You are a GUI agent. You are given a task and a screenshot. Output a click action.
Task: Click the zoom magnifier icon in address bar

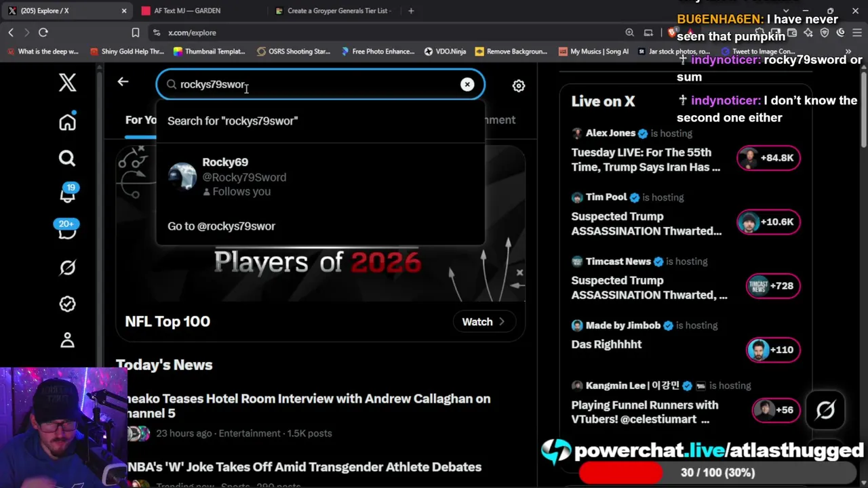630,33
